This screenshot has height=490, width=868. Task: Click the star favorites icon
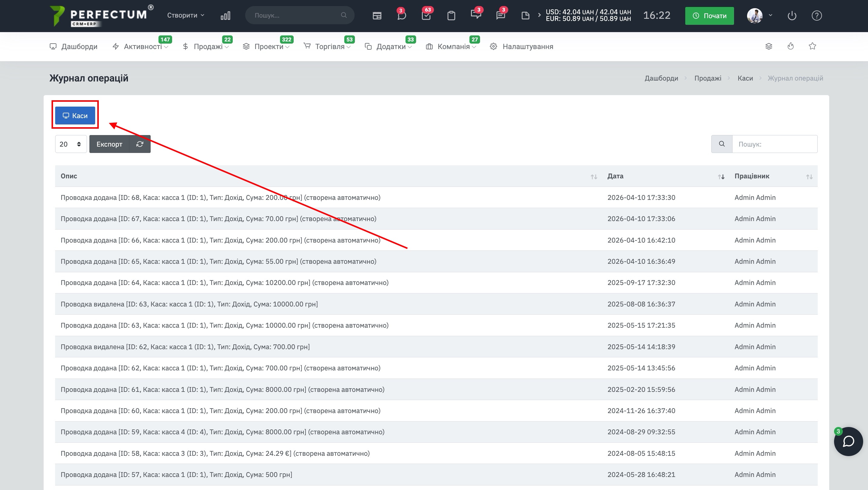tap(813, 46)
